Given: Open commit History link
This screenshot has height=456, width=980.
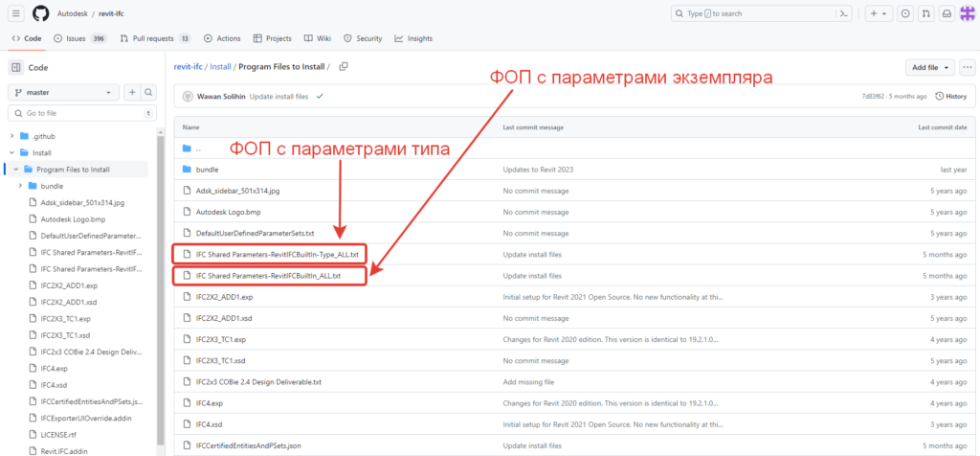Looking at the screenshot, I should tap(950, 97).
